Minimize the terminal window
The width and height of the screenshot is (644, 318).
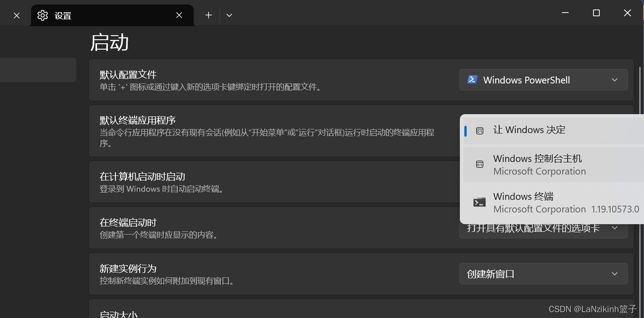click(565, 13)
